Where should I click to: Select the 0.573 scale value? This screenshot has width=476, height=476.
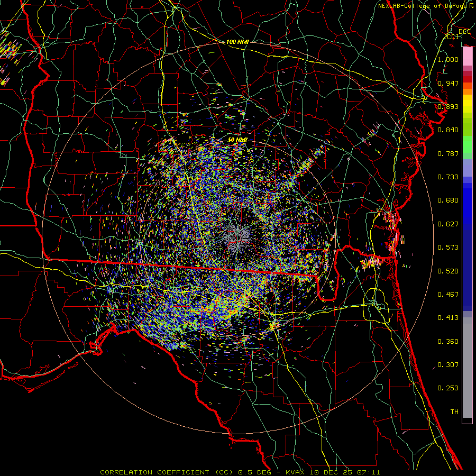pyautogui.click(x=448, y=248)
